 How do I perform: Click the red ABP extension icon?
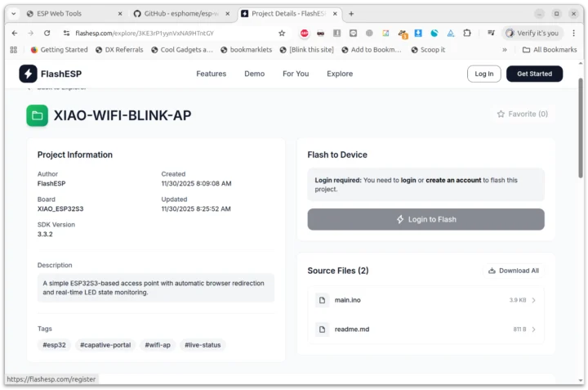304,33
